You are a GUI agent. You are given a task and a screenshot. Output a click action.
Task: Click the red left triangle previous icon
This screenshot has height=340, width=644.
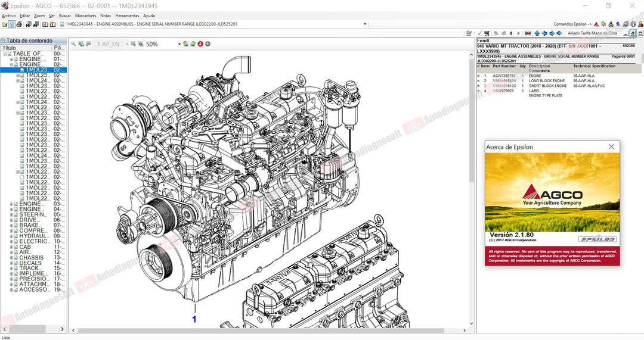coord(511,33)
